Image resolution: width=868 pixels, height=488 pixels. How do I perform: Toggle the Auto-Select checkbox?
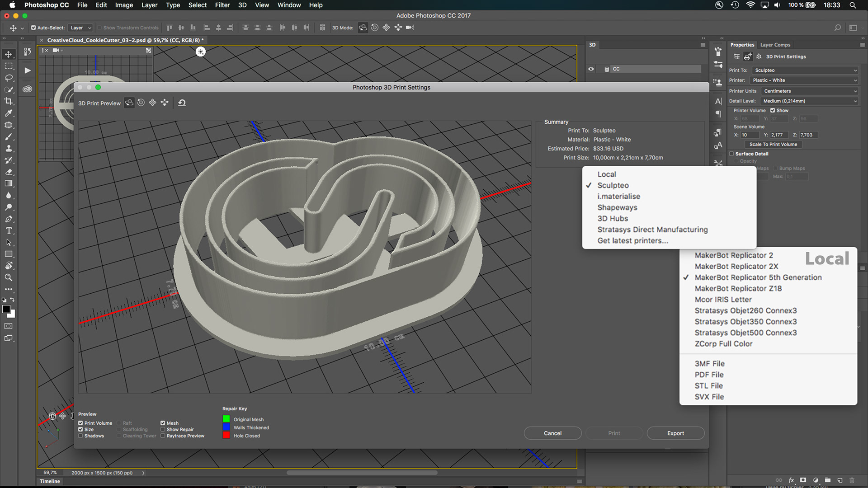pyautogui.click(x=33, y=28)
